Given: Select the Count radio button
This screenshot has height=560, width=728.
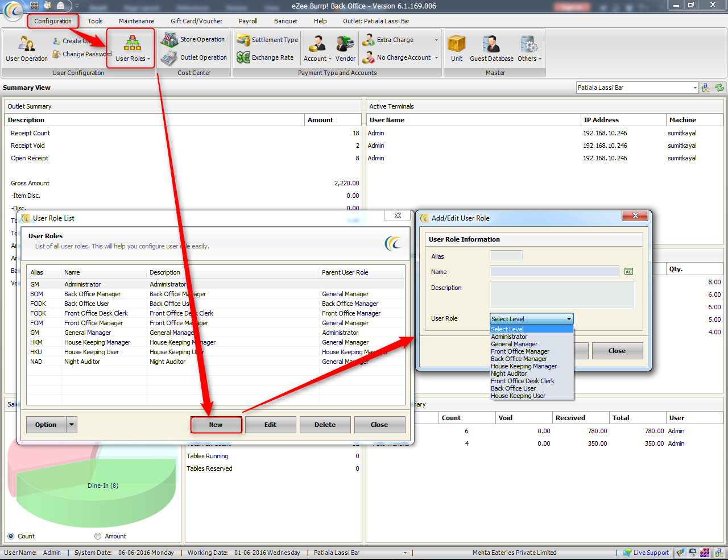Looking at the screenshot, I should click(11, 536).
